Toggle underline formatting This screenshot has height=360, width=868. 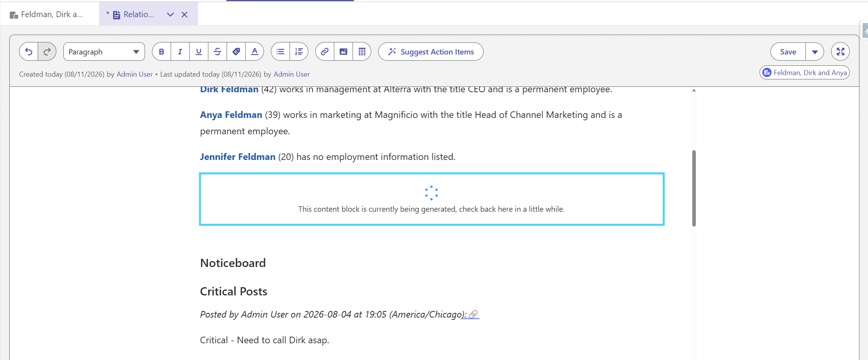(x=199, y=52)
